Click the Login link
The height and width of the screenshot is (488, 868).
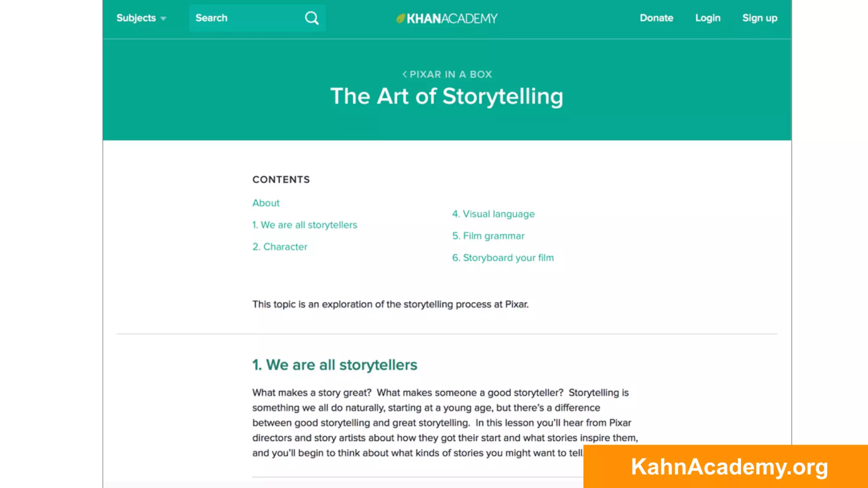tap(707, 18)
